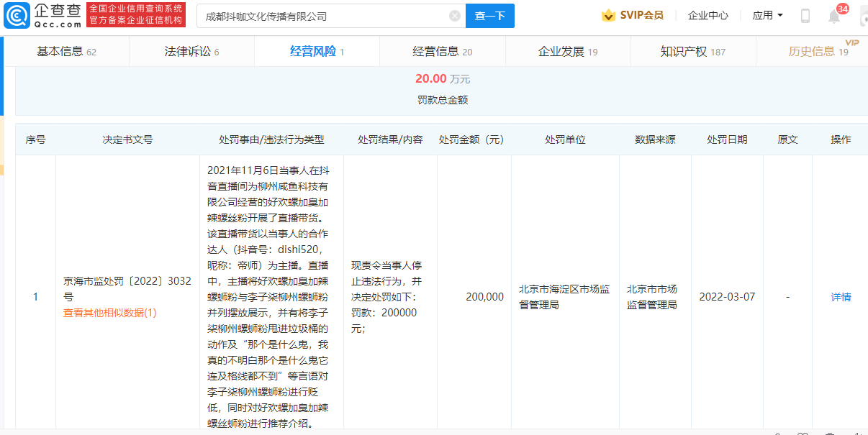Click the decision number 京海市监处罚〔2022〕3032号
The image size is (868, 435).
click(127, 288)
